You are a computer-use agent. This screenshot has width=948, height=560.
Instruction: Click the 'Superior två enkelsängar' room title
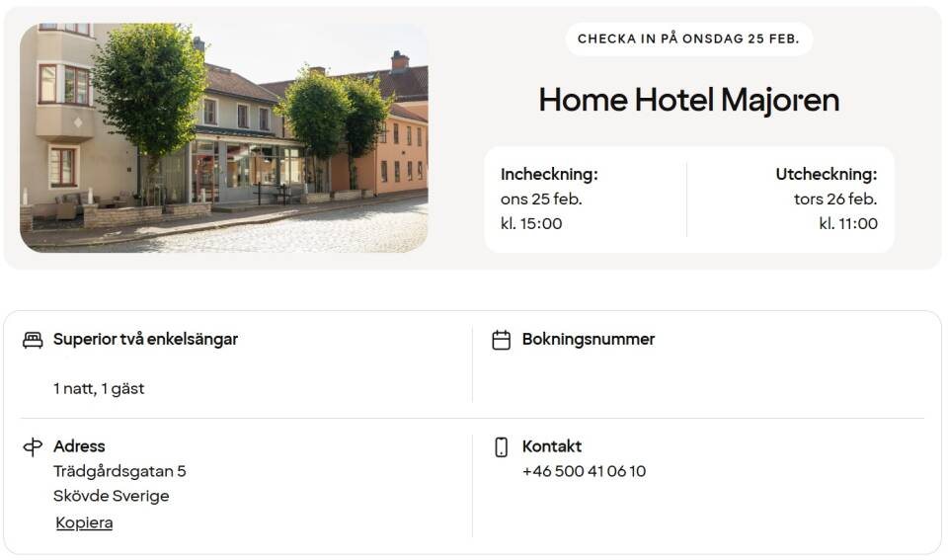click(145, 340)
